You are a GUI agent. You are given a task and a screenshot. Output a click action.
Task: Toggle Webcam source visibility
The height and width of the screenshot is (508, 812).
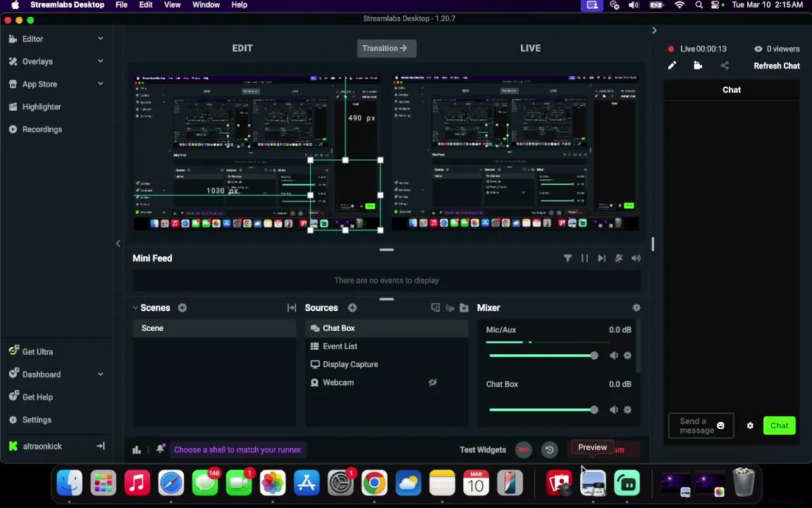click(x=432, y=382)
